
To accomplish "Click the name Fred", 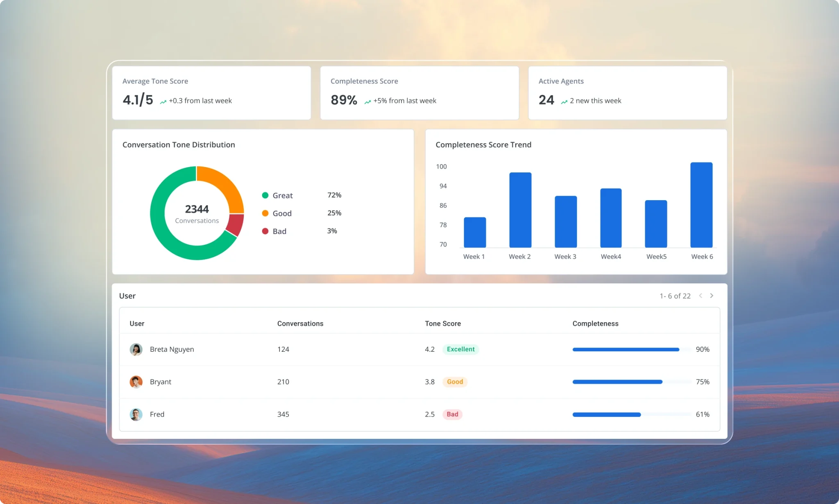I will [157, 414].
